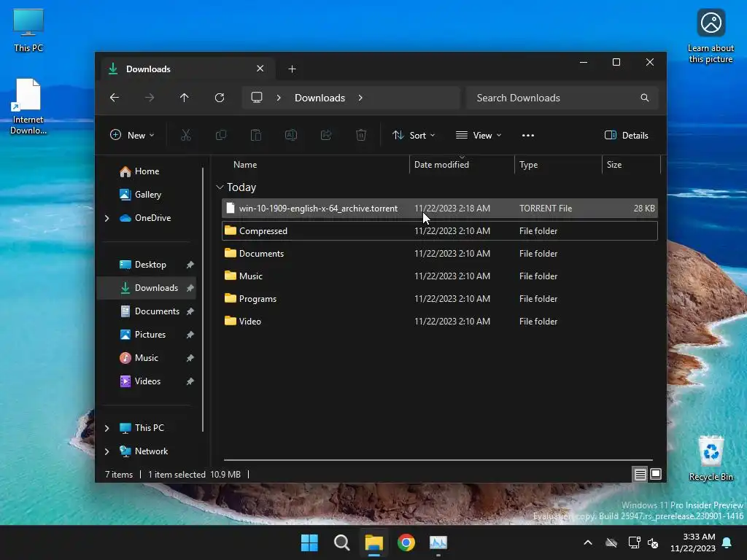Viewport: 747px width, 560px height.
Task: Click the Rename icon in toolbar
Action: point(291,135)
